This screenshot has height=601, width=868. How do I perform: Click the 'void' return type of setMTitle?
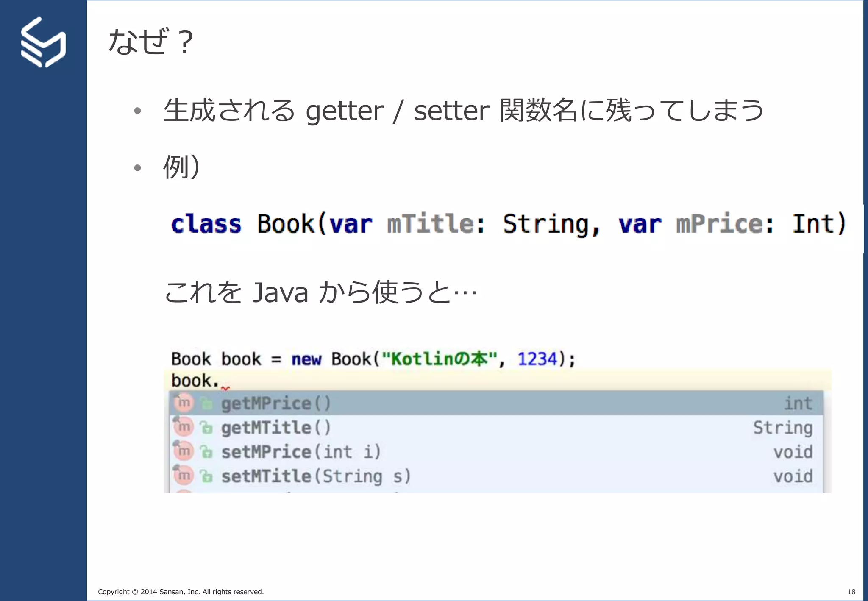tap(793, 476)
